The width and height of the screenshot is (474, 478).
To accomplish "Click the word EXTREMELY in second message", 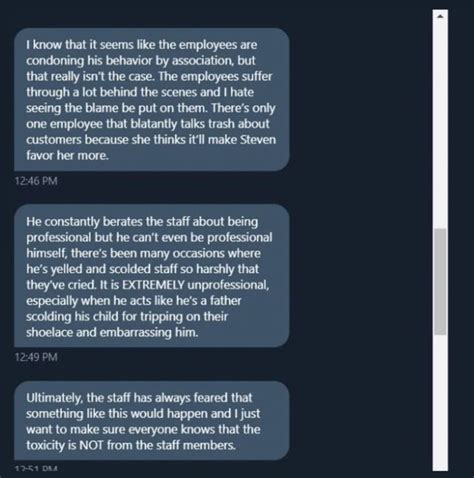I will click(153, 285).
